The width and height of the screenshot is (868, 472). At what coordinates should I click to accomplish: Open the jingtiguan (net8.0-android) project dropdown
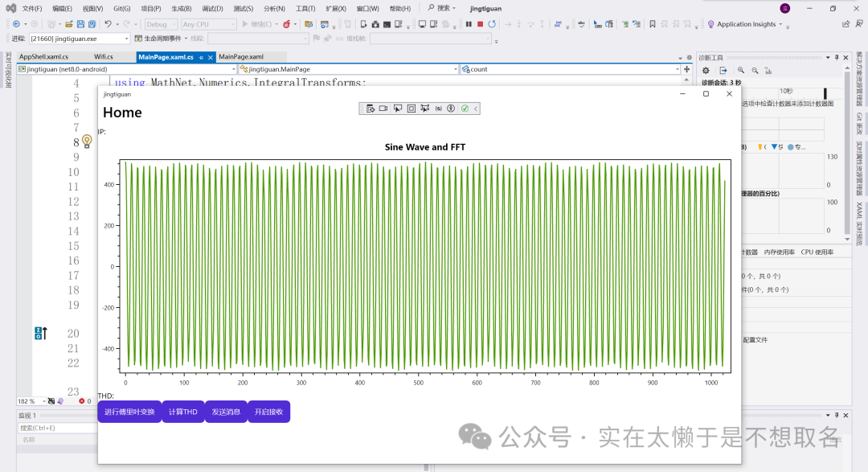(127, 69)
